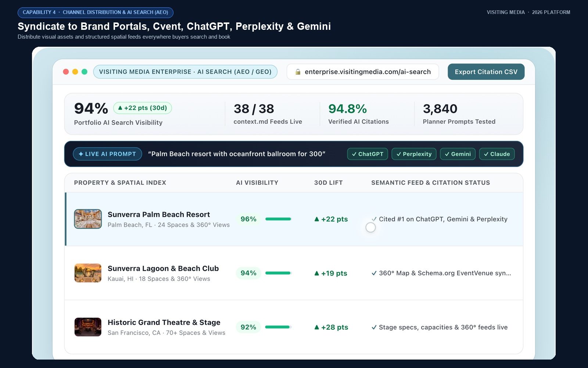This screenshot has height=368, width=588.
Task: Sort by Semantic Feed & Citation Status header
Action: 431,183
